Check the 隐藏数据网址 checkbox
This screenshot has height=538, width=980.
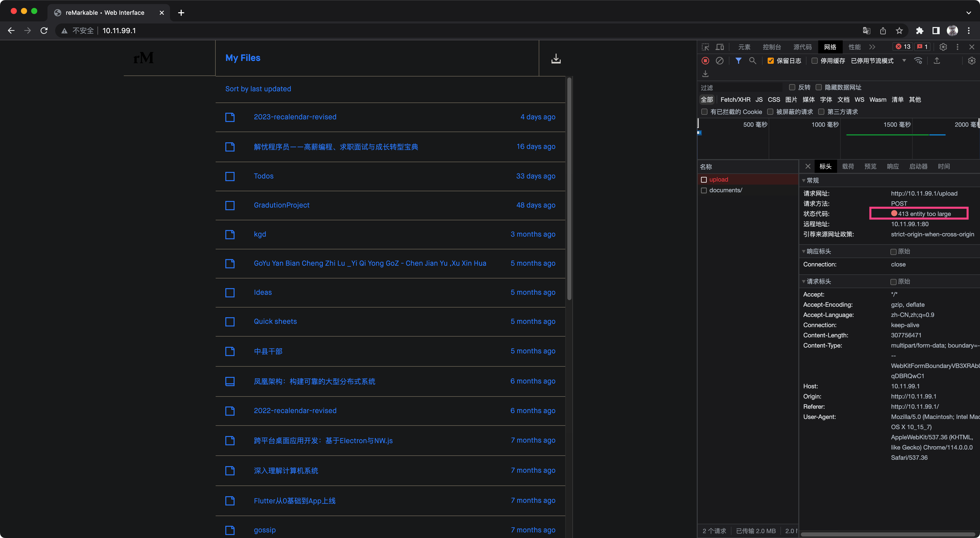[x=819, y=87]
